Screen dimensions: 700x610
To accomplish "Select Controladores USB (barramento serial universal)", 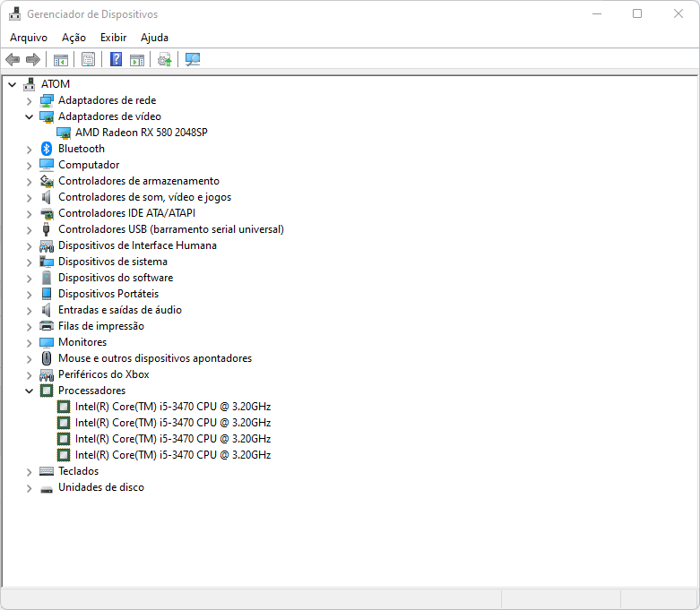I will (x=171, y=229).
